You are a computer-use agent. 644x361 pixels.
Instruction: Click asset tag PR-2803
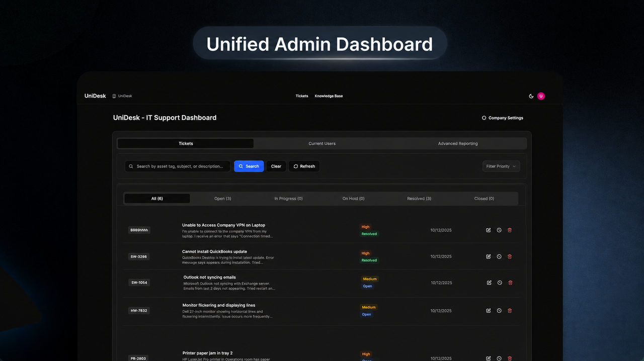(x=139, y=358)
